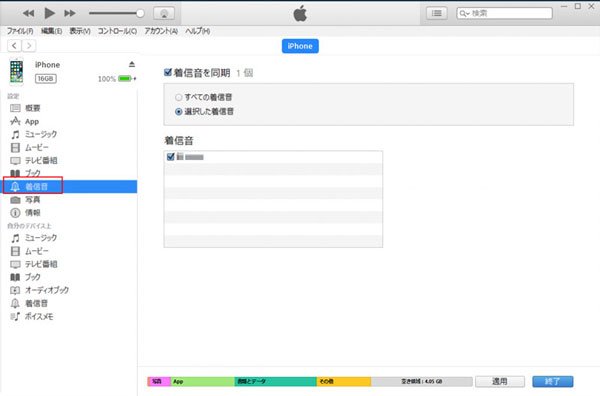The image size is (600, 396).
Task: Open the 表示(V) menu
Action: tap(80, 31)
